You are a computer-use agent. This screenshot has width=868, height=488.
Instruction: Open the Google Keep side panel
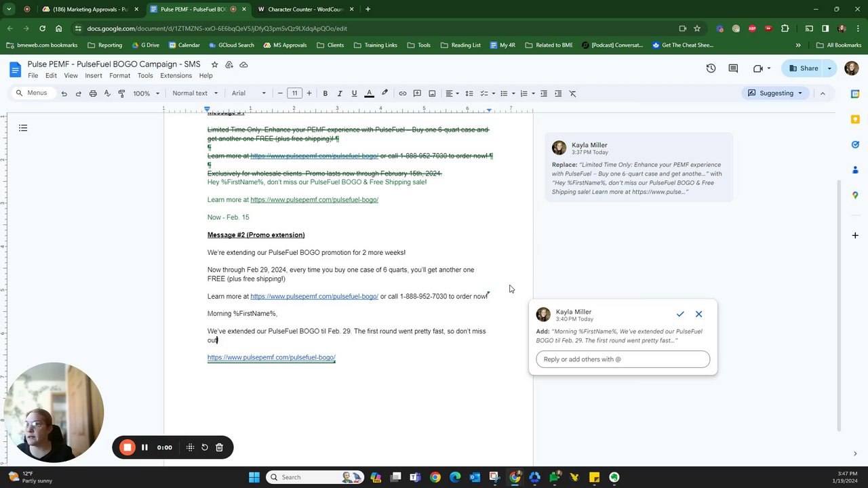pos(855,119)
